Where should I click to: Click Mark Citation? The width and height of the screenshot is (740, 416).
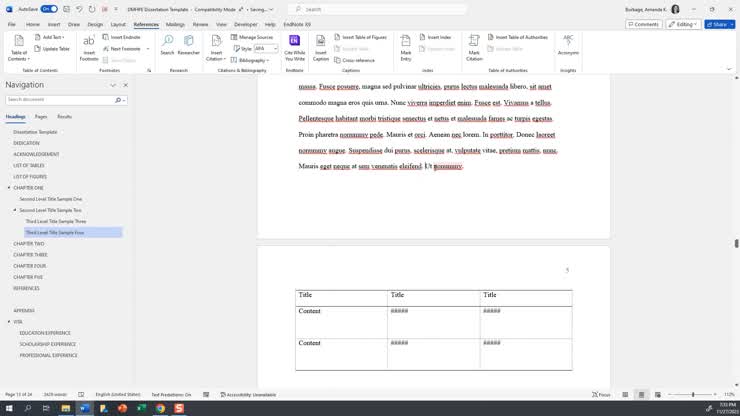[x=474, y=48]
